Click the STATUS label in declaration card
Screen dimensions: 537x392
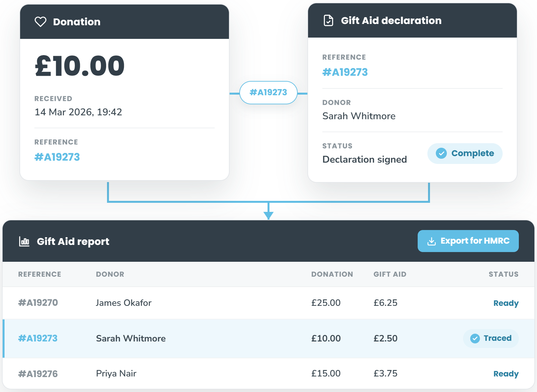[337, 146]
